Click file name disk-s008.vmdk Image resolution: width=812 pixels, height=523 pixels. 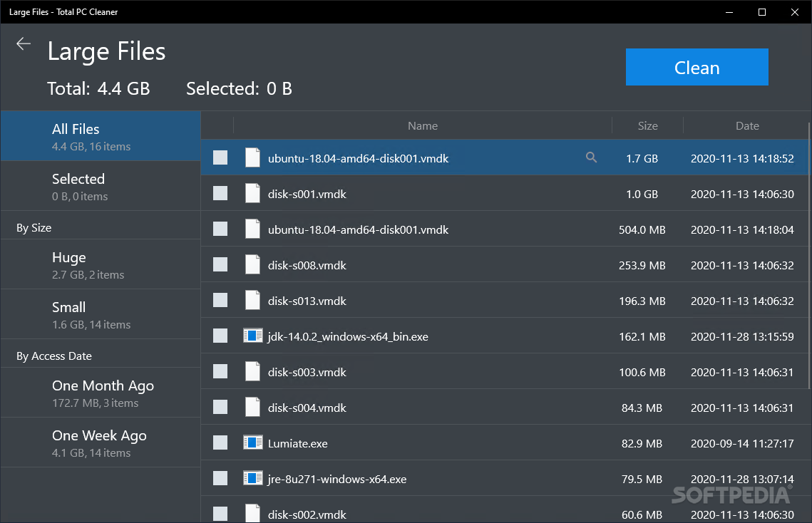pyautogui.click(x=307, y=266)
